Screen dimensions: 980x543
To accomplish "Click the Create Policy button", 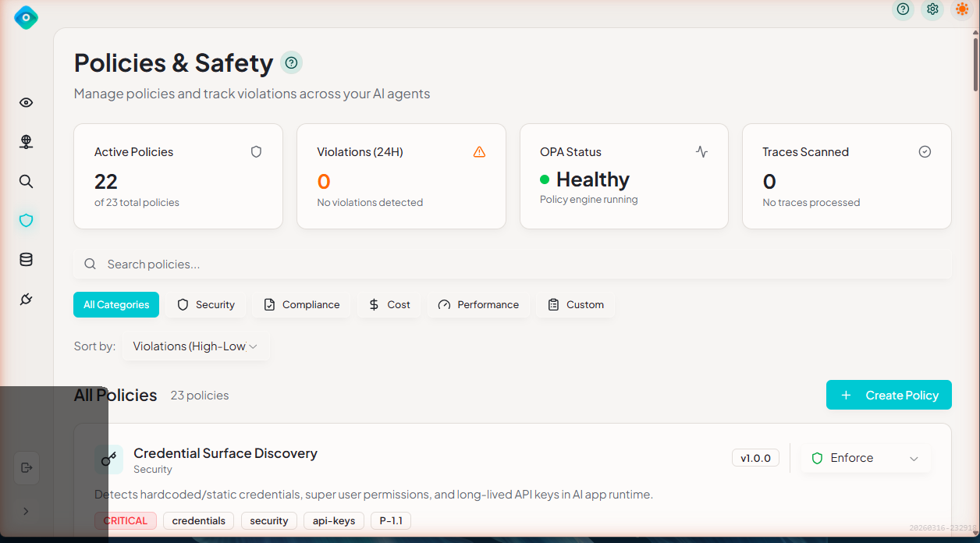I will [x=889, y=396].
